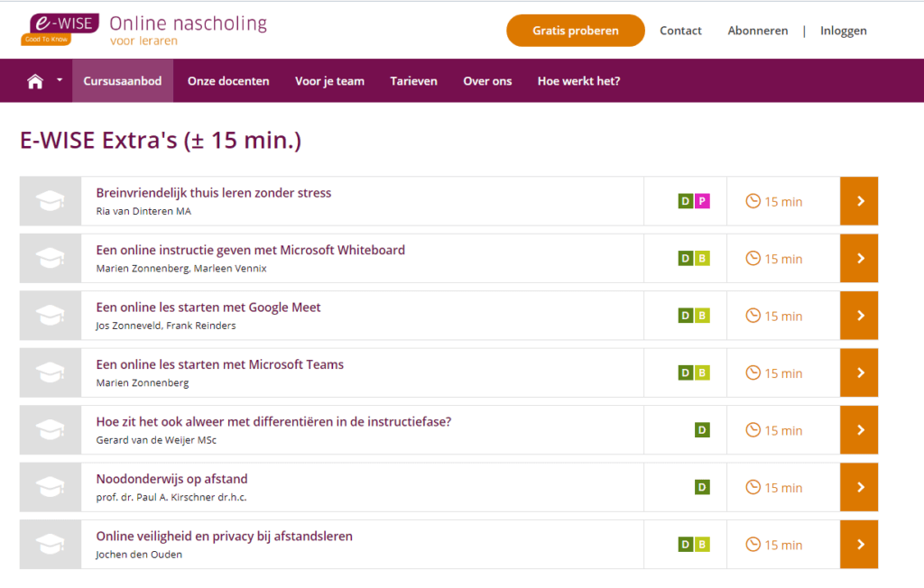Open Microsoft Whiteboard course via orange arrow

click(859, 259)
